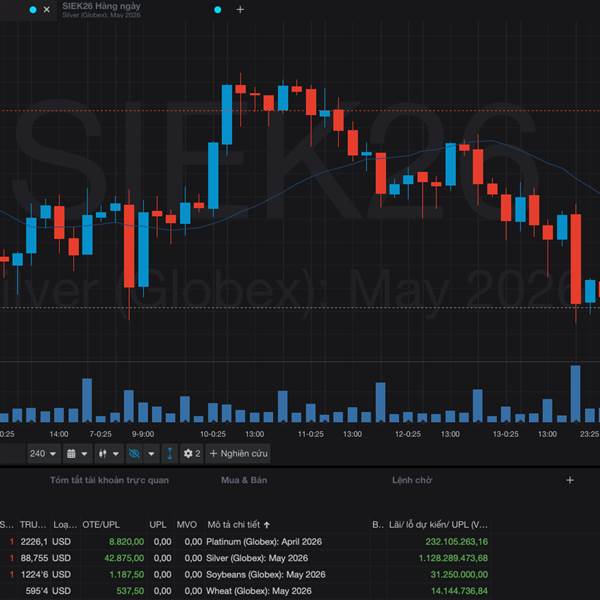The width and height of the screenshot is (600, 600).
Task: Add a new panel tab in bottom section
Action: click(x=570, y=480)
